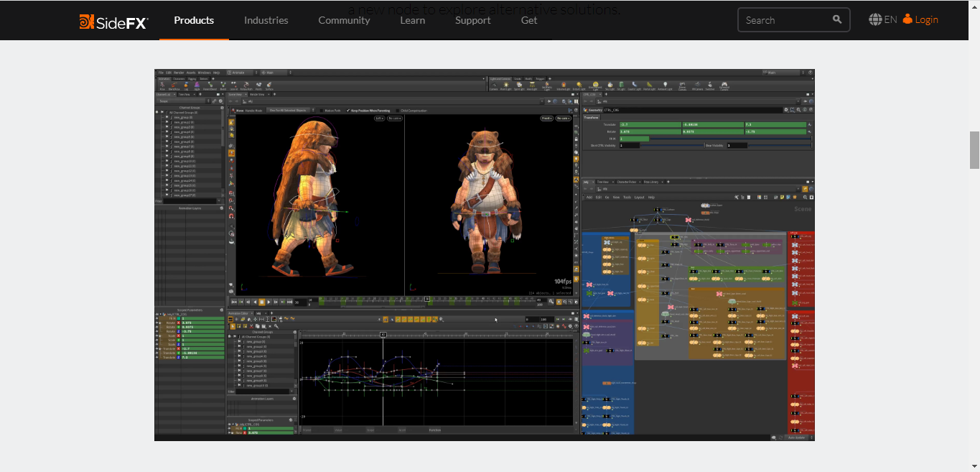Viewport: 980px width, 472px height.
Task: Open the Products menu in navbar
Action: (194, 20)
